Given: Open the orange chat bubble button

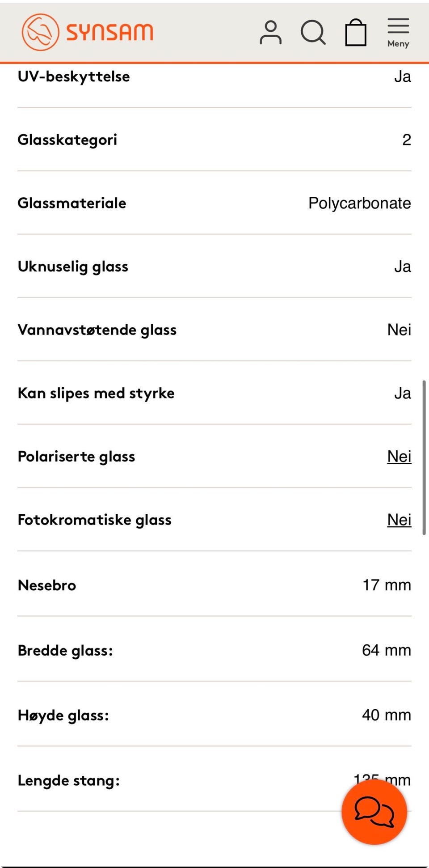Looking at the screenshot, I should coord(374,812).
